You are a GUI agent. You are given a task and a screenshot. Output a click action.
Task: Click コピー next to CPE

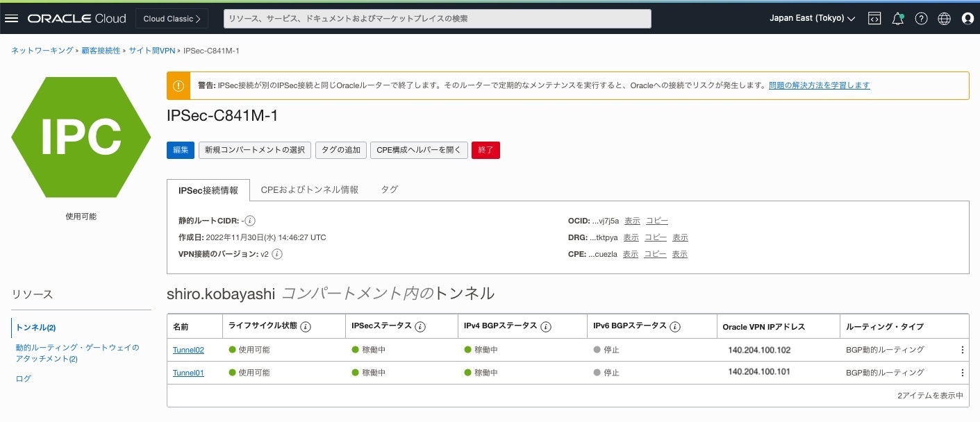coord(655,254)
